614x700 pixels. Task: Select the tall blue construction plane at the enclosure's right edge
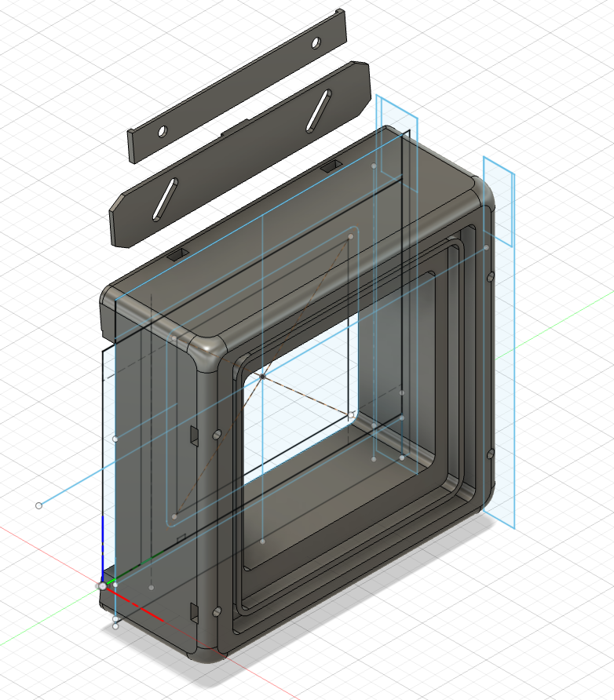pos(499,343)
